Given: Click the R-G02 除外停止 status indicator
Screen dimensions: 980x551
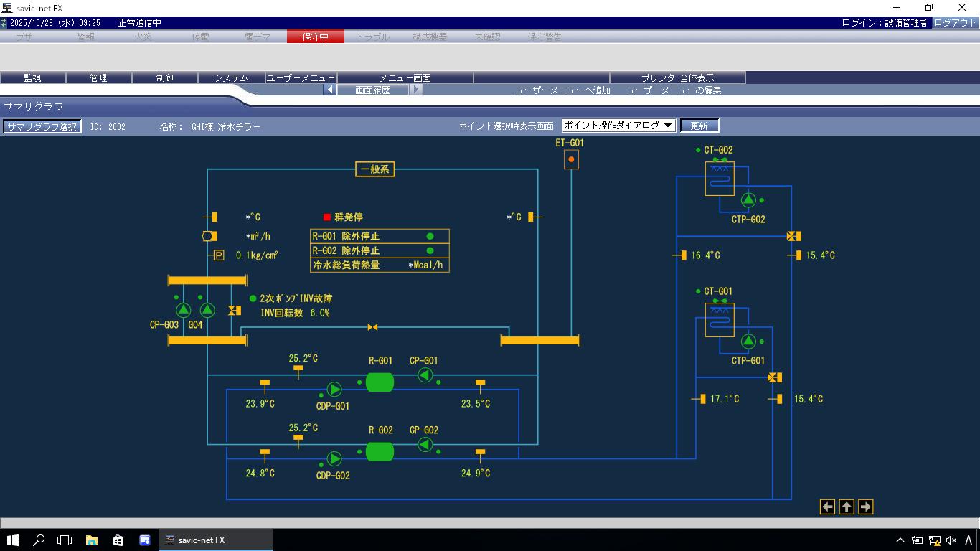Looking at the screenshot, I should (430, 251).
